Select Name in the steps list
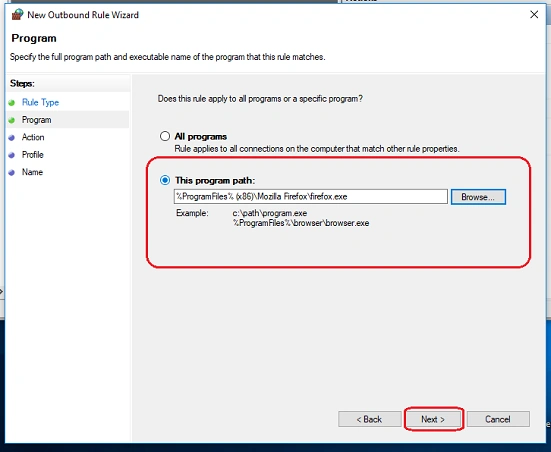This screenshot has height=452, width=551. pos(32,172)
